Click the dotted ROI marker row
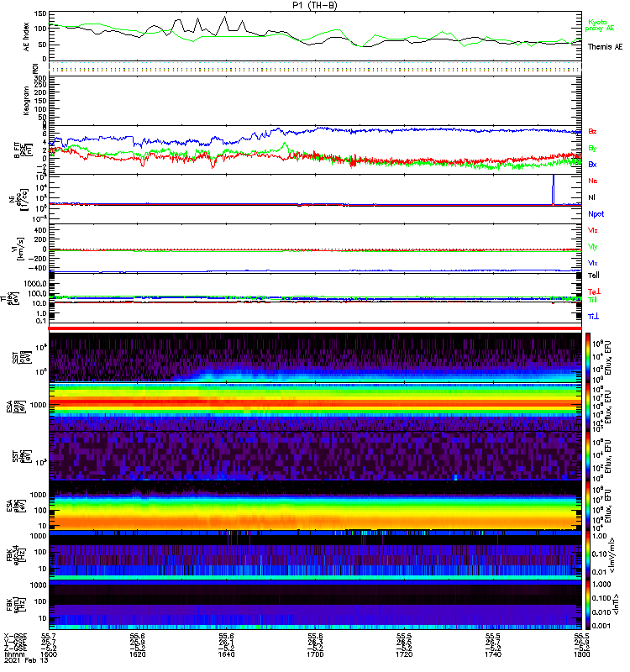This screenshot has height=672, width=630. tap(315, 68)
